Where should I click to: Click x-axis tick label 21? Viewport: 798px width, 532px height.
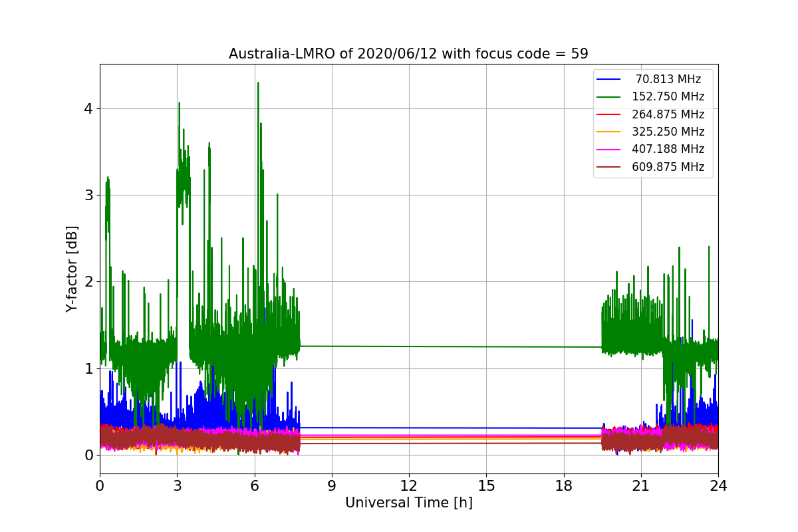641,486
